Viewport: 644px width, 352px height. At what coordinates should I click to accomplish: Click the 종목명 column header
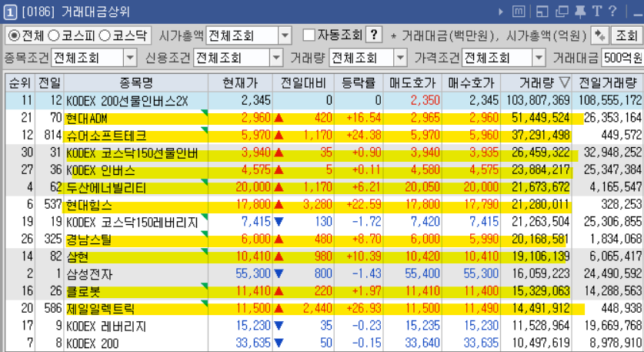136,82
